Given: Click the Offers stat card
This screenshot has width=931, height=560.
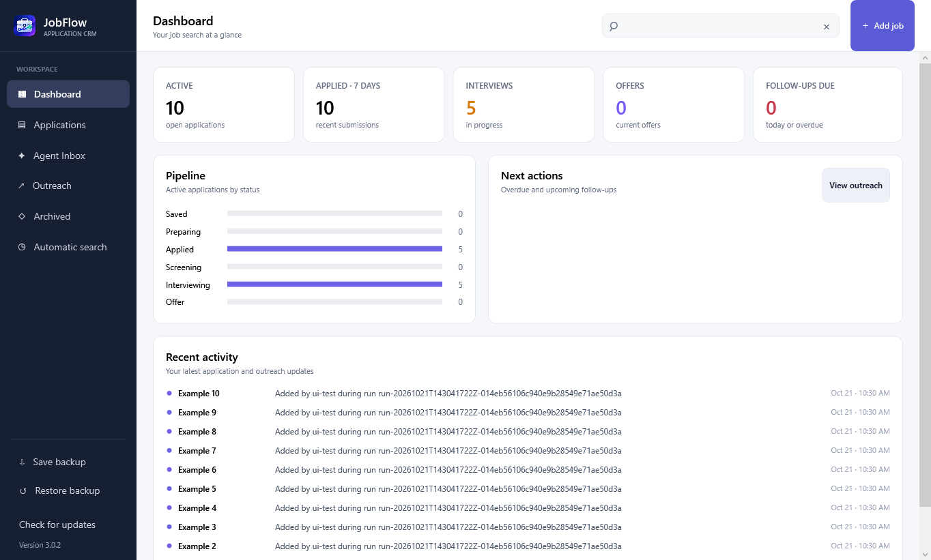Looking at the screenshot, I should click(x=674, y=104).
